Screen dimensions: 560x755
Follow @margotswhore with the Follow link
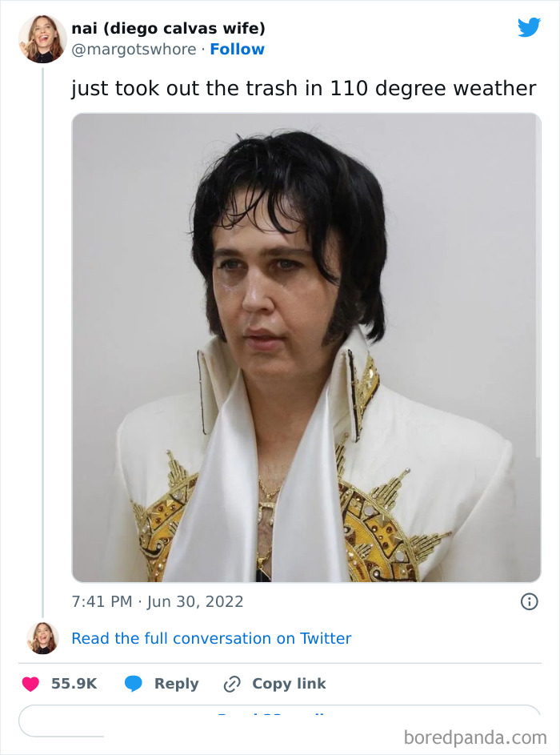(x=237, y=49)
